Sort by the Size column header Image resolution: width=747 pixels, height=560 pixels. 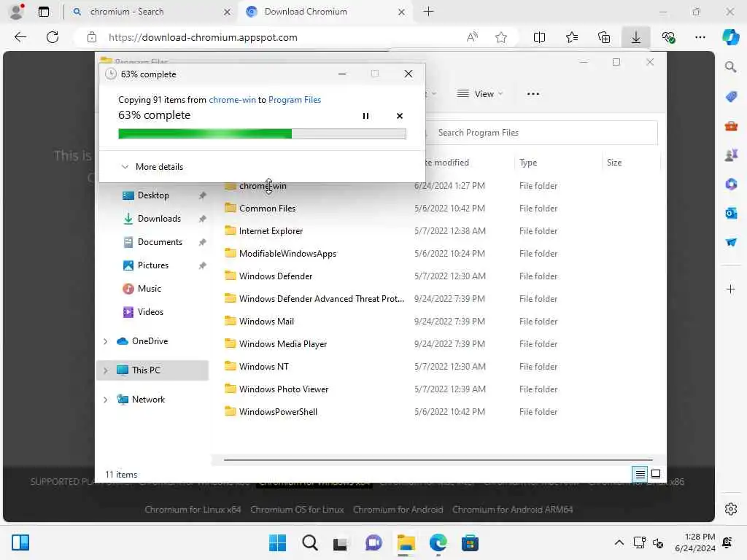click(614, 163)
